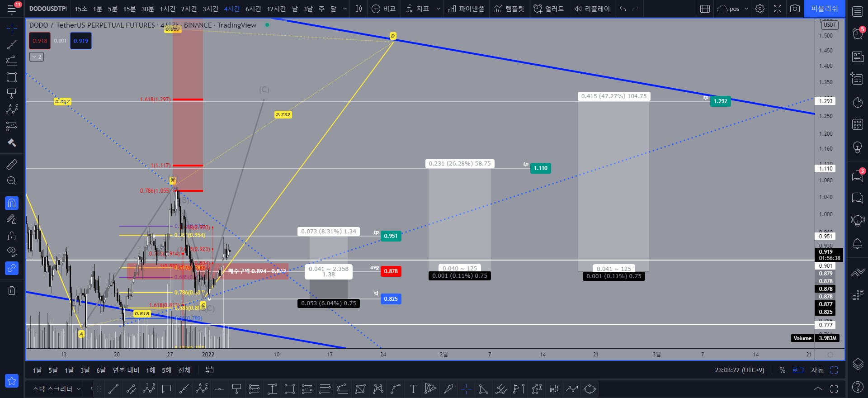Viewport: 868px width, 398px height.
Task: Select the trend line tool in left toolbar
Action: coord(12,45)
